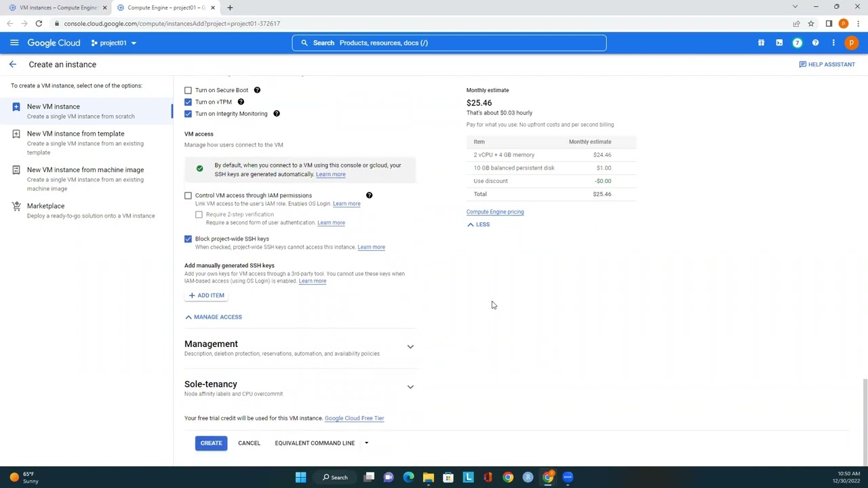Image resolution: width=868 pixels, height=488 pixels.
Task: Open the project01 project selector
Action: tap(114, 43)
